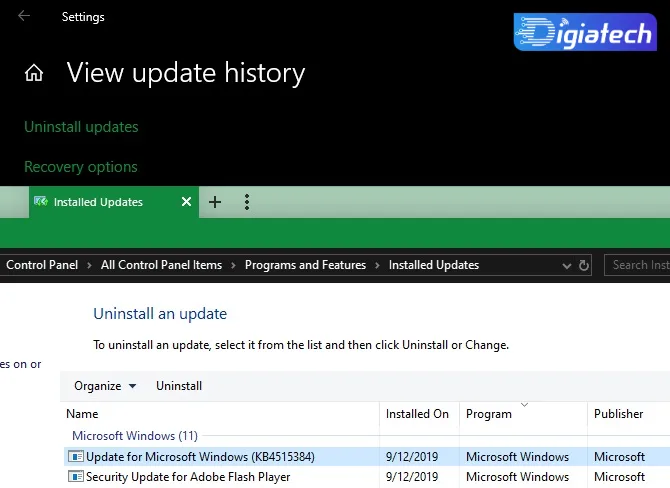Select Installed Updates breadcrumb segment
The height and width of the screenshot is (488, 670).
tap(434, 265)
